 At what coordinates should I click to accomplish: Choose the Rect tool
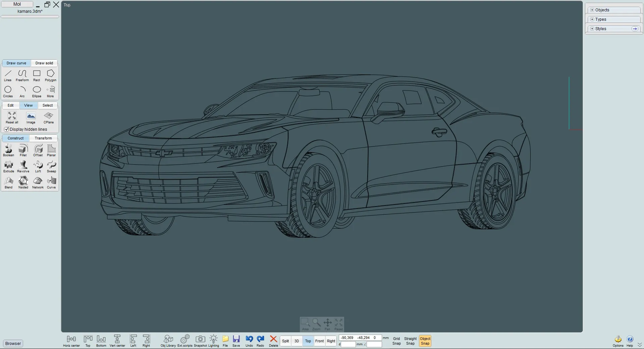pos(37,75)
